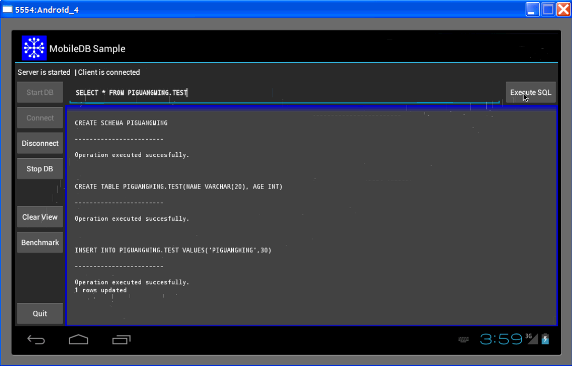The height and width of the screenshot is (366, 572).
Task: Stop the database with Stop DB
Action: (40, 169)
